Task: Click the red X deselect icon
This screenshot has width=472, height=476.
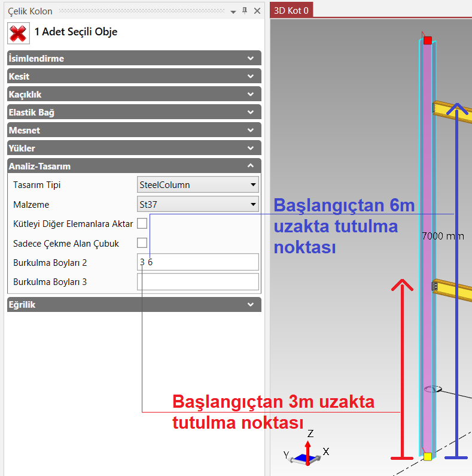Action: (x=18, y=32)
